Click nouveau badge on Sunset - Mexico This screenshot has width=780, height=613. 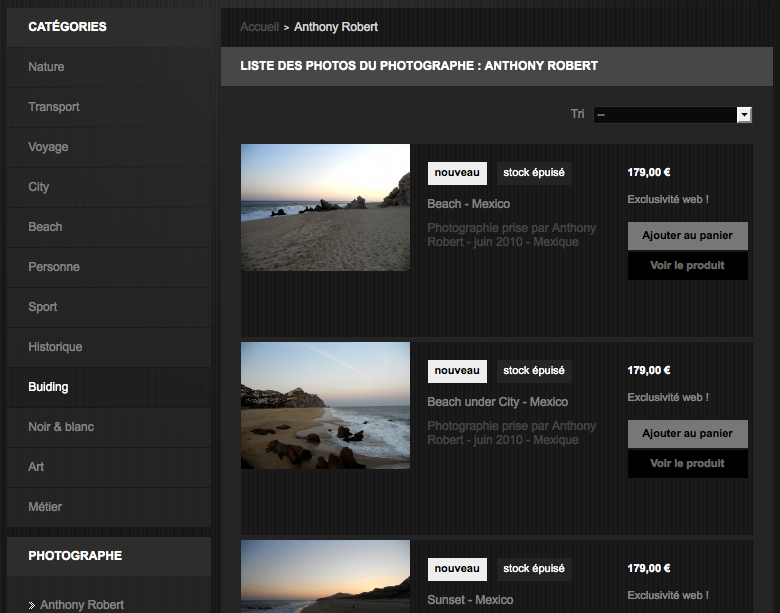tap(457, 569)
